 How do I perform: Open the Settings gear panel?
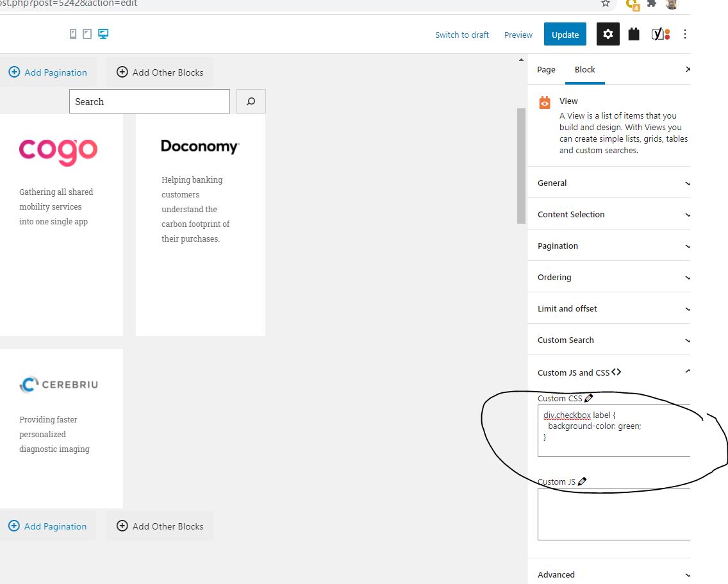pos(608,34)
